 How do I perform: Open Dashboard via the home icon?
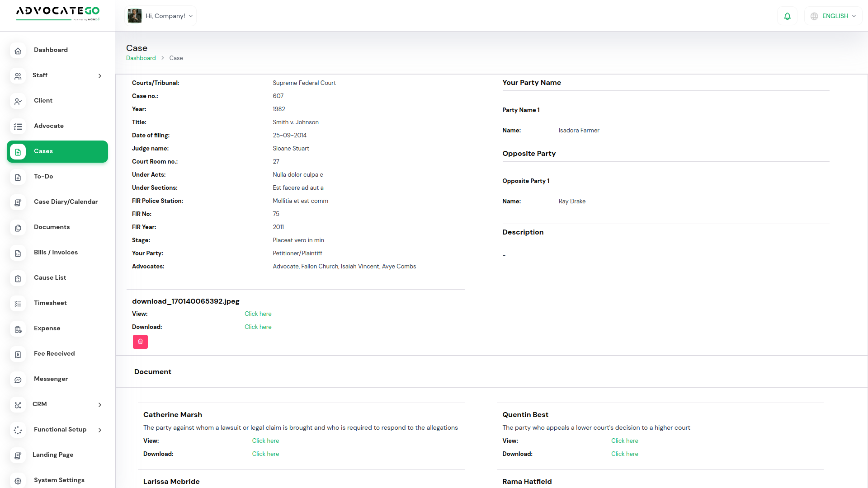[x=18, y=51]
